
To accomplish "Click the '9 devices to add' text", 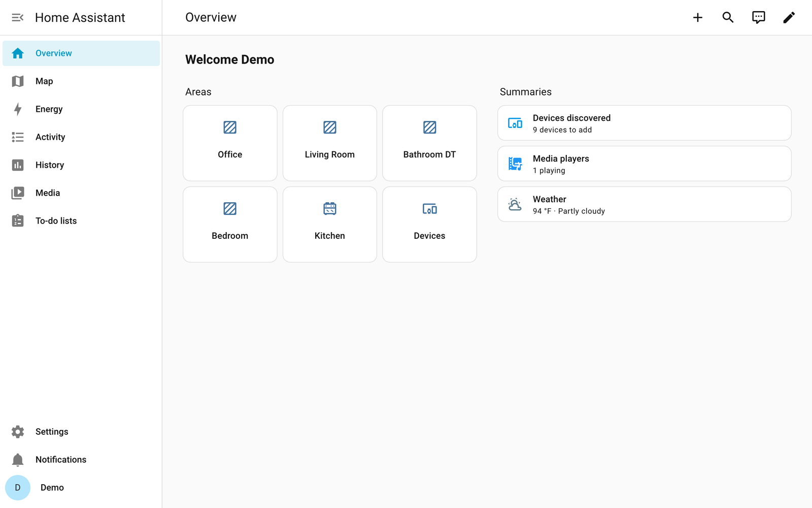I will tap(562, 130).
